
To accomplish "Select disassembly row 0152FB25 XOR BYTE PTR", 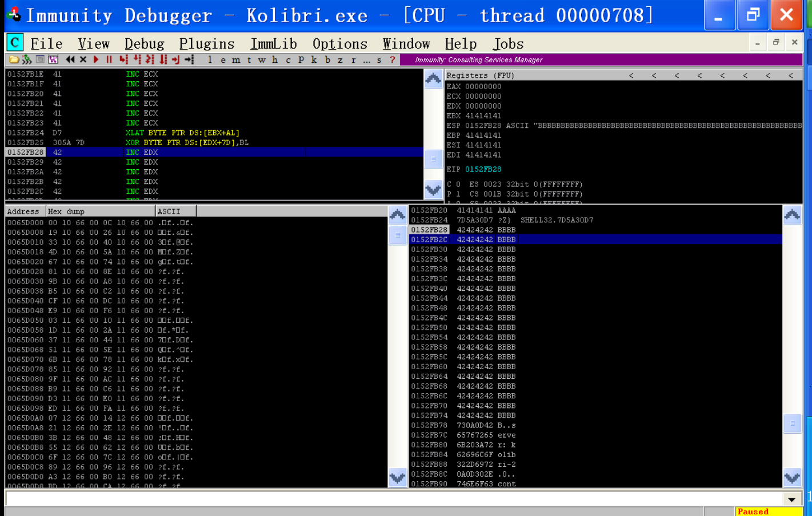I will (214, 143).
